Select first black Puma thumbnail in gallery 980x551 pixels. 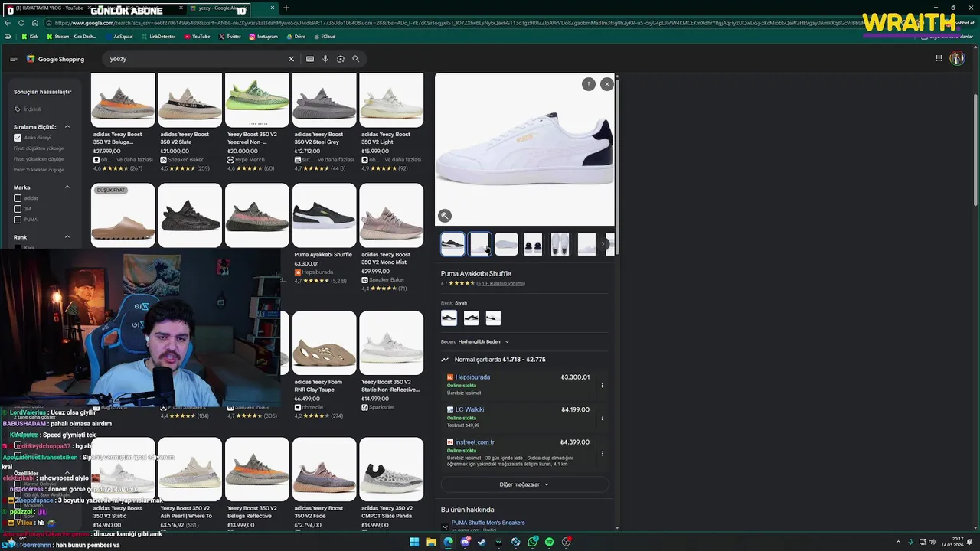[452, 244]
